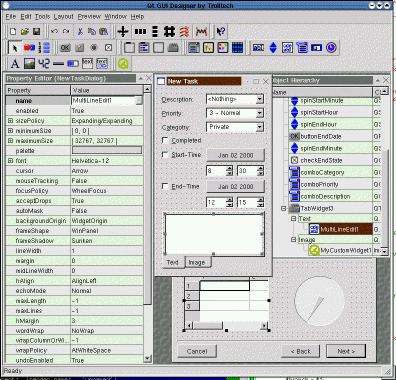Select the TabWidget tool in toolbar
This screenshot has width=396, height=380.
click(x=173, y=48)
